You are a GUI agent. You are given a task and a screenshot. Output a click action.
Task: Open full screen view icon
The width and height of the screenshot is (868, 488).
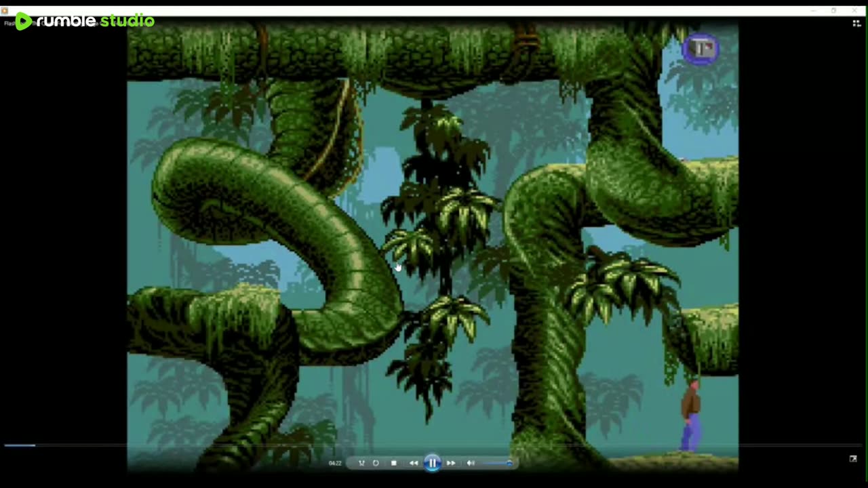pos(853,459)
